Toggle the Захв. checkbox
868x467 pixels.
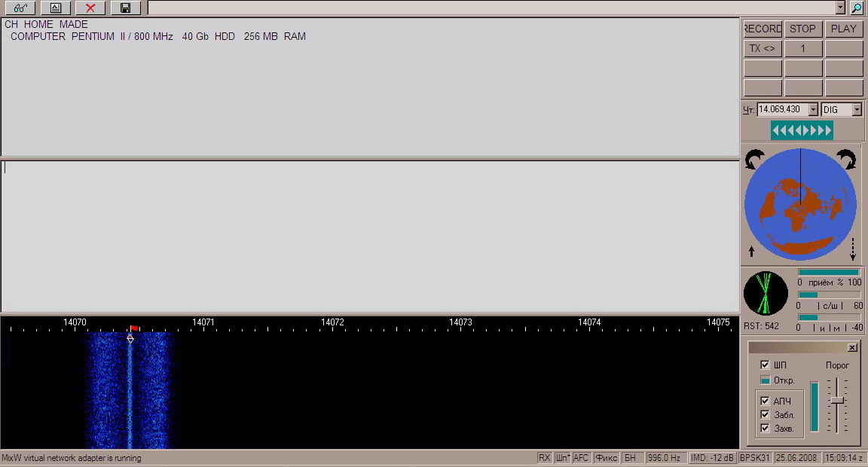click(765, 429)
